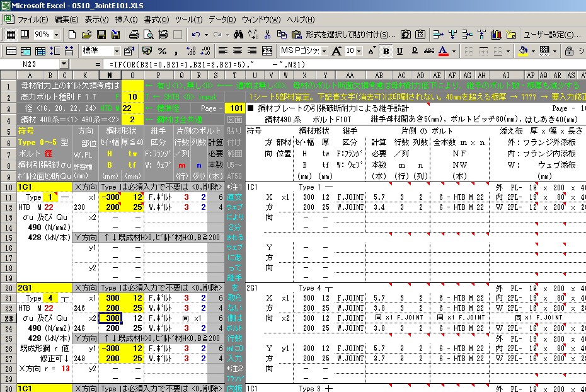Click the Currency style icon
The width and height of the screenshot is (586, 392).
pyautogui.click(x=147, y=51)
